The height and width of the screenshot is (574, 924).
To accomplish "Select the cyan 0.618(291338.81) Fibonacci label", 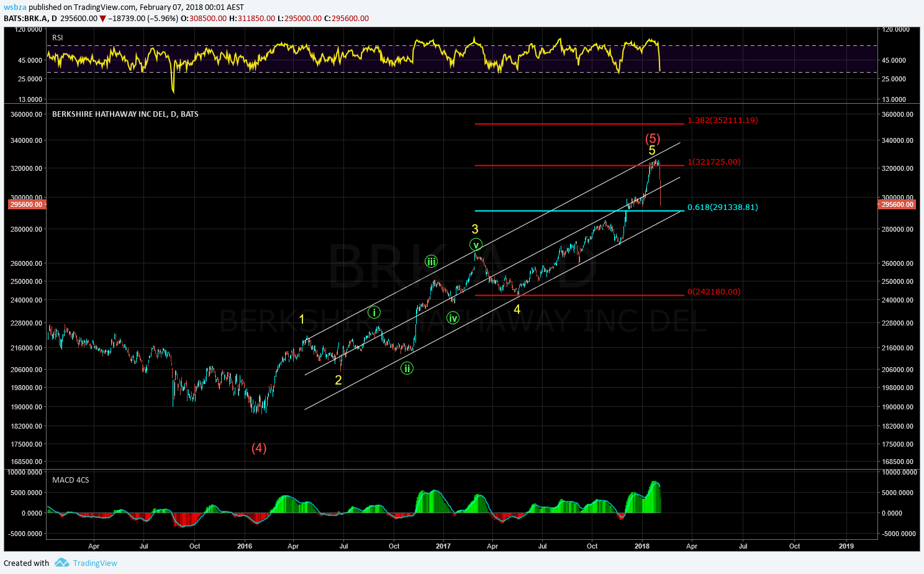I will click(x=722, y=207).
